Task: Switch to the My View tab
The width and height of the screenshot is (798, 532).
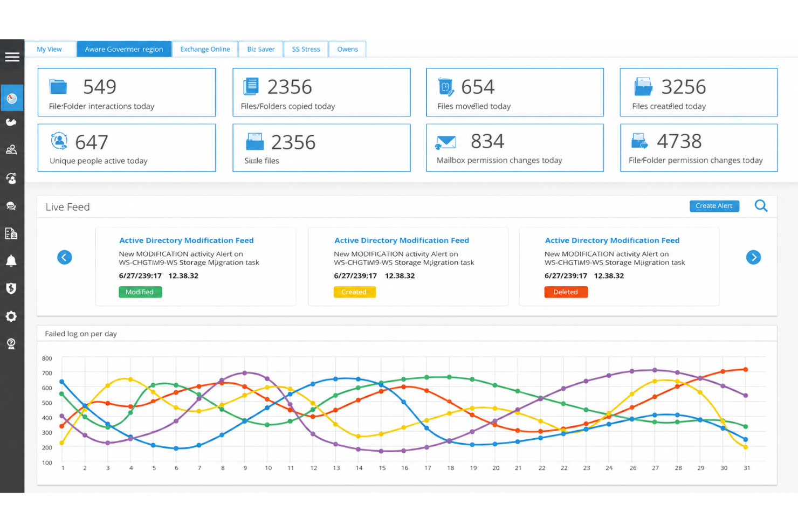Action: coord(49,49)
